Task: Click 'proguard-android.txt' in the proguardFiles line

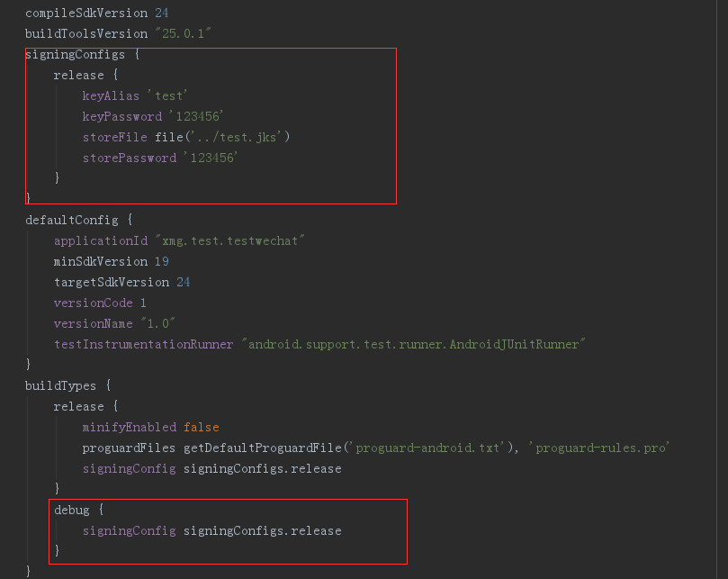Action: tap(430, 448)
